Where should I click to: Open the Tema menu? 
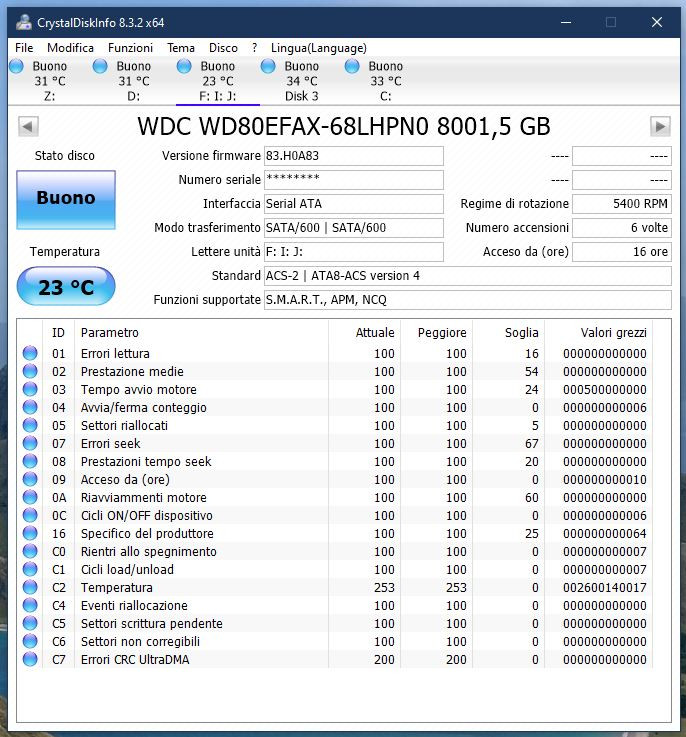[x=181, y=48]
